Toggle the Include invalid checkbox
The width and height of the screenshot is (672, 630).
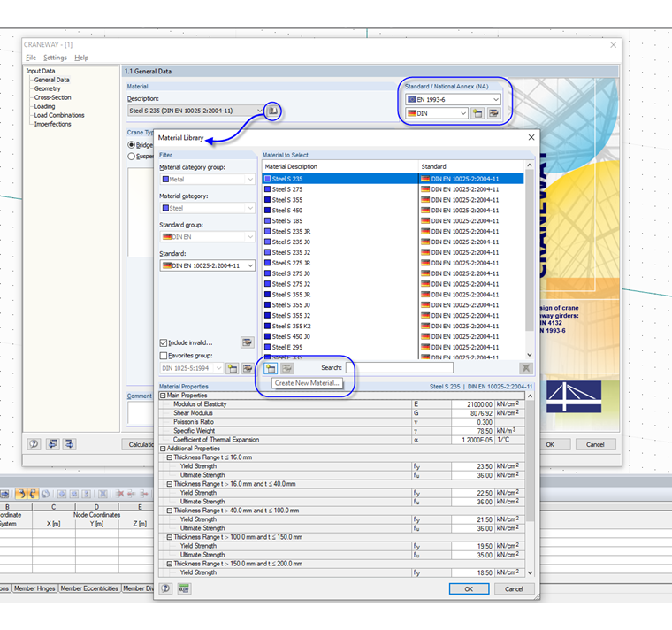pos(164,342)
